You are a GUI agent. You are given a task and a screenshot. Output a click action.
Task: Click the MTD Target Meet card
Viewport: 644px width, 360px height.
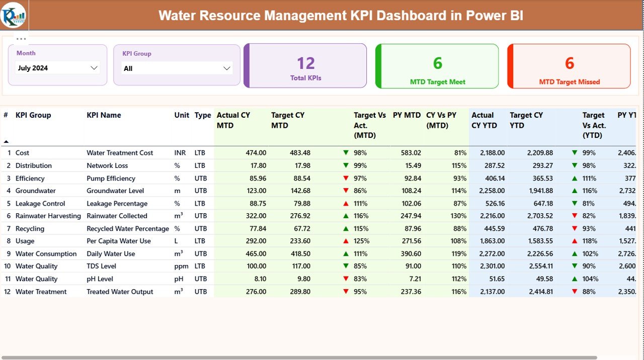coord(437,65)
